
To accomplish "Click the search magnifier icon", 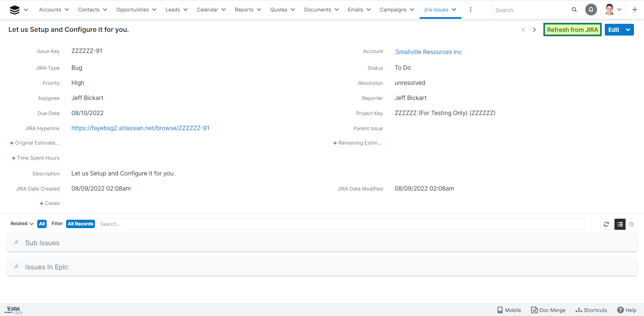I will (574, 10).
